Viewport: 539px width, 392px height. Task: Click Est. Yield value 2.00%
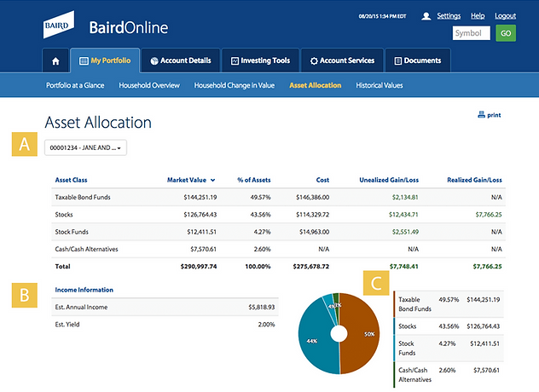266,325
